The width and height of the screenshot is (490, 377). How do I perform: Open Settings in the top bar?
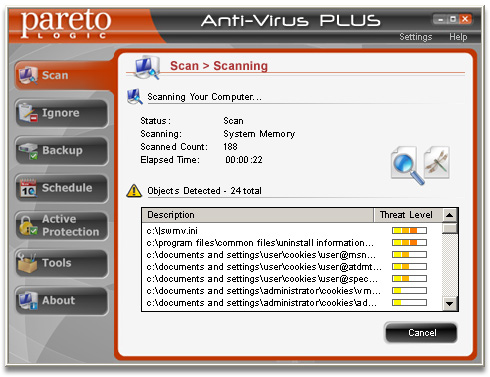click(x=416, y=37)
